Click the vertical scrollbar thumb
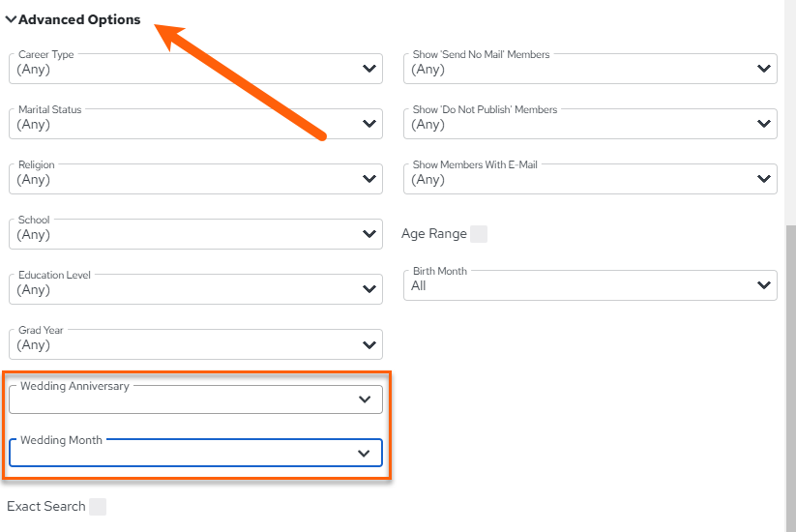The width and height of the screenshot is (796, 532). coord(790,378)
